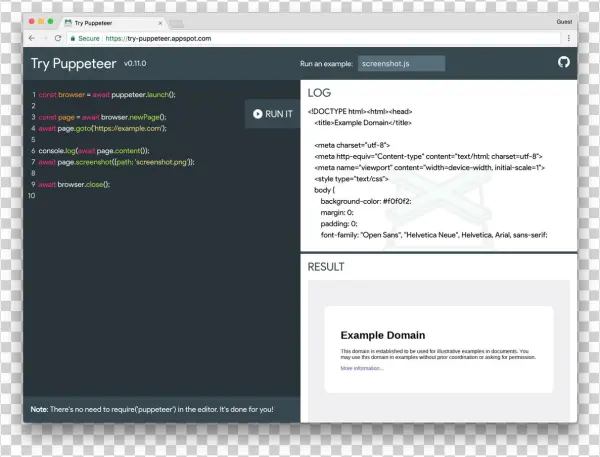Click the browser back arrow
The width and height of the screenshot is (600, 457).
pyautogui.click(x=32, y=38)
